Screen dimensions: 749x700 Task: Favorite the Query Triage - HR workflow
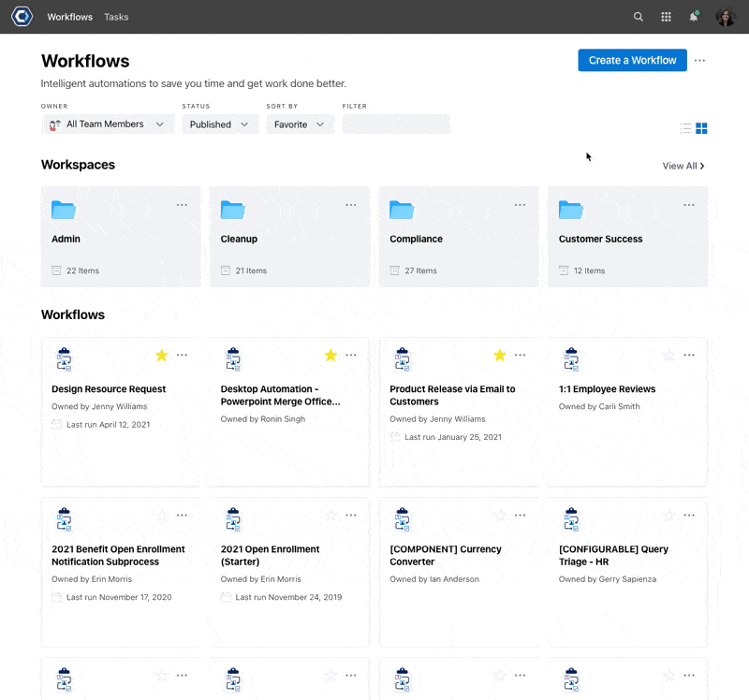[669, 516]
